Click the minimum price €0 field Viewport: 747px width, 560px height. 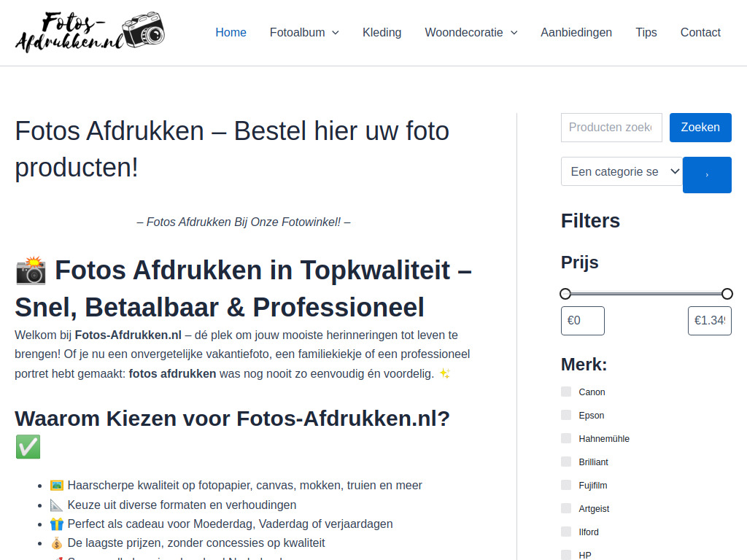pos(582,321)
